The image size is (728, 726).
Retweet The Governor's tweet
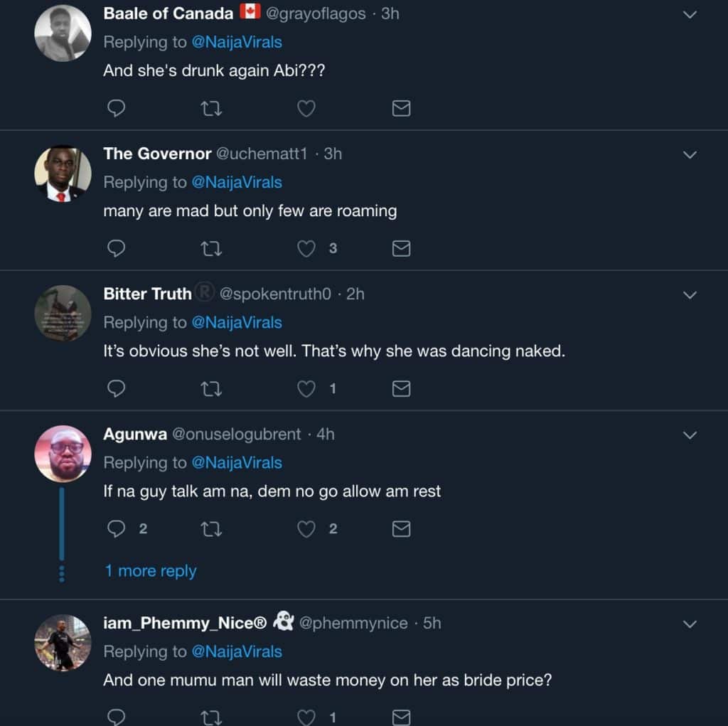[x=211, y=248]
